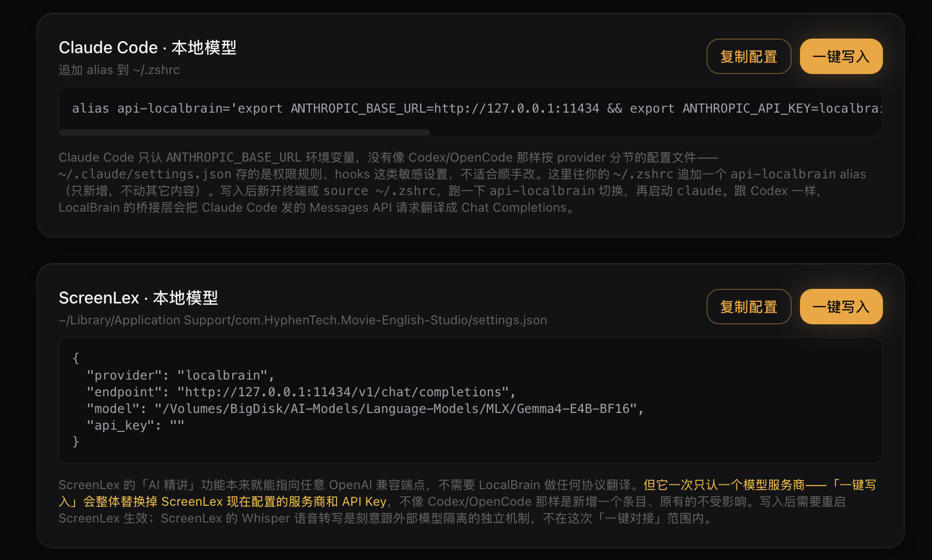This screenshot has height=560, width=932.
Task: Click the "model" path line with Gemma4-E4B-BF16
Action: coord(365,409)
